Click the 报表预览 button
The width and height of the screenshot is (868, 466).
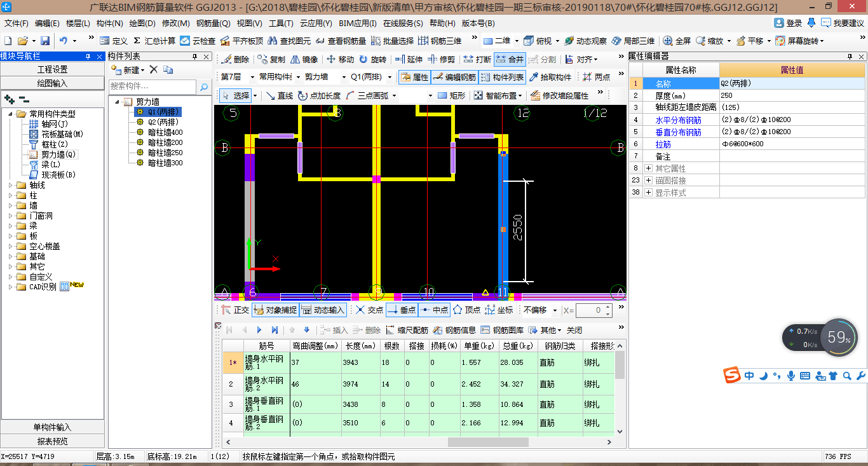52,441
